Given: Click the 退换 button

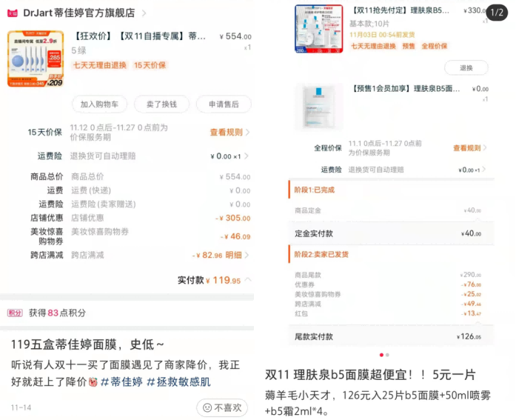Looking at the screenshot, I should 466,68.
